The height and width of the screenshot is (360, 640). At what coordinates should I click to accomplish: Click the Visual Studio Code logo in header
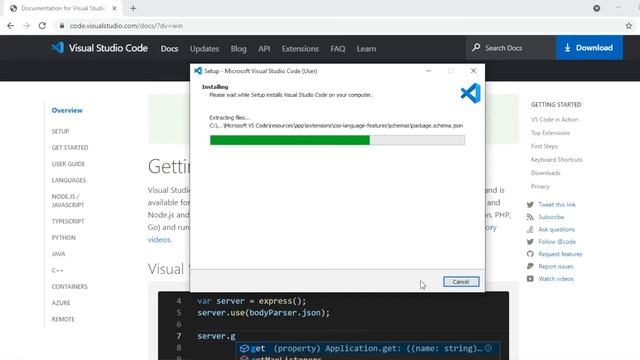coord(58,48)
